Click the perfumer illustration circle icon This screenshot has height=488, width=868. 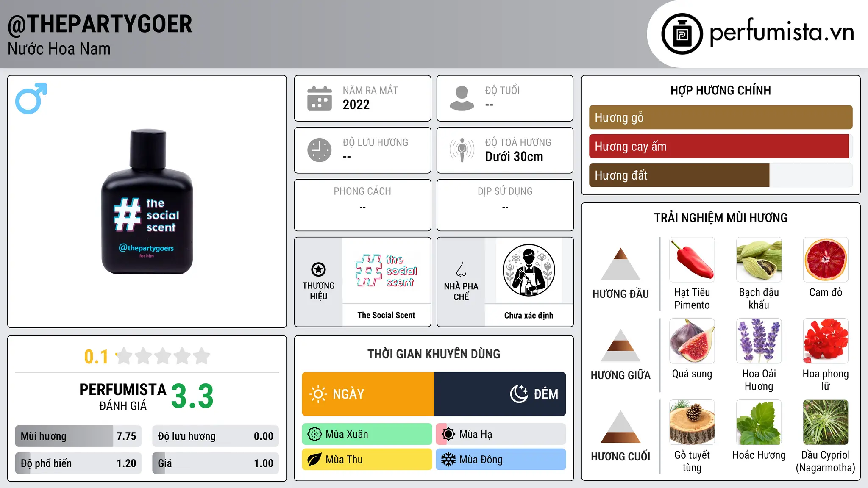point(529,270)
